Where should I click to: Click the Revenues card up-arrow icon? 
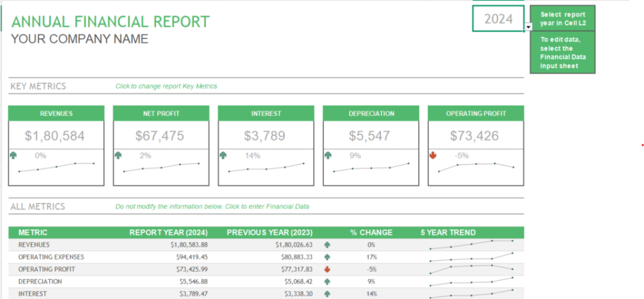[x=14, y=155]
